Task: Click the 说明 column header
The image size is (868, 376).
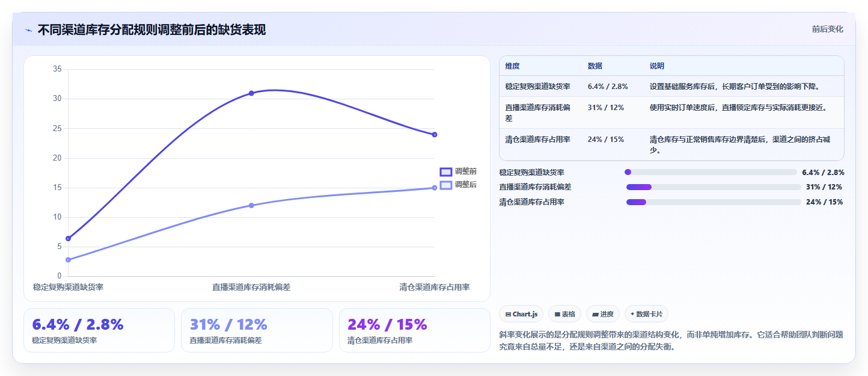Action: point(657,66)
